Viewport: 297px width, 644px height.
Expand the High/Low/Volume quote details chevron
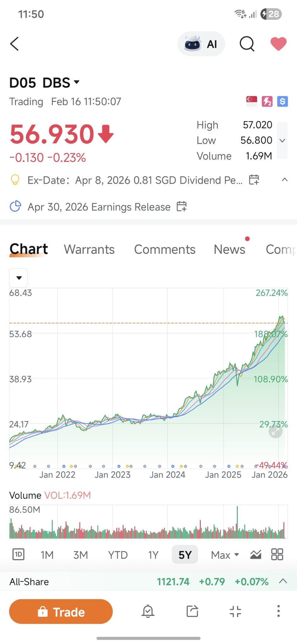click(282, 140)
